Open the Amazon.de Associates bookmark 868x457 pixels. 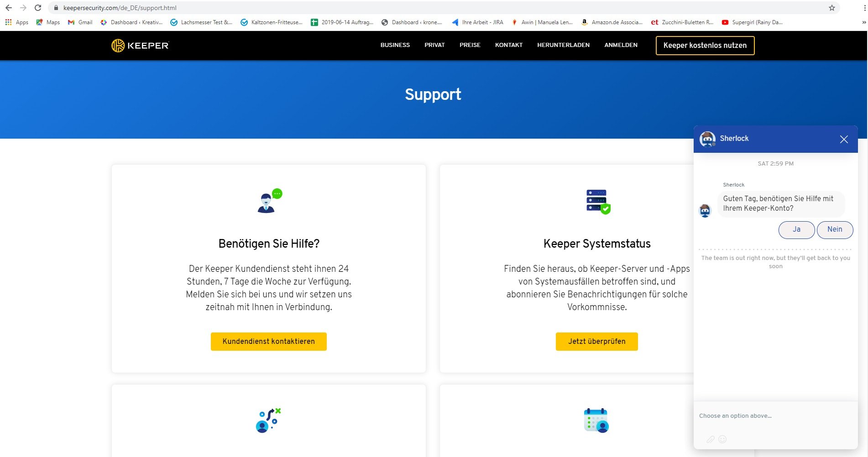(x=612, y=22)
